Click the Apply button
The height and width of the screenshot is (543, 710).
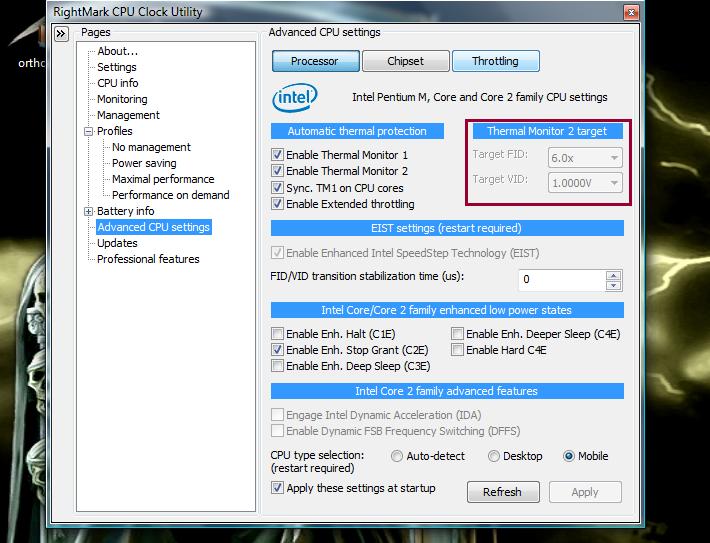pos(585,492)
